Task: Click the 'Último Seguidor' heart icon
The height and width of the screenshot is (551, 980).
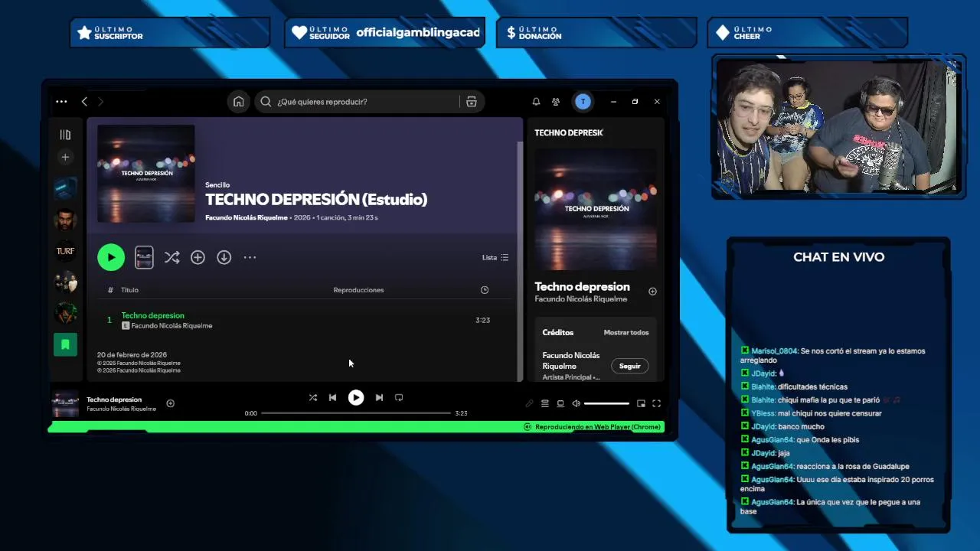Action: pos(299,33)
